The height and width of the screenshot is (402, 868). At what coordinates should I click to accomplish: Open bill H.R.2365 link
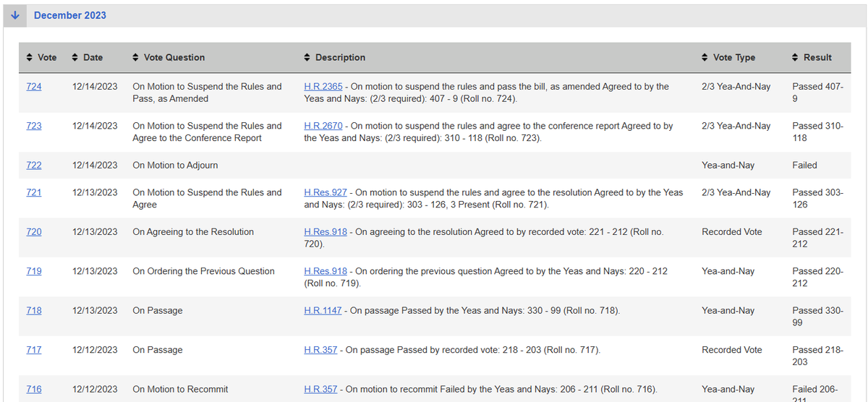(x=323, y=86)
